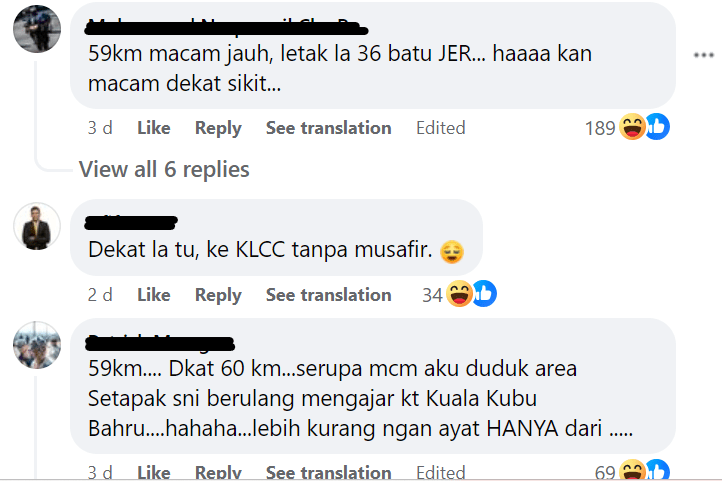
Task: See translation of the first comment
Action: point(328,128)
